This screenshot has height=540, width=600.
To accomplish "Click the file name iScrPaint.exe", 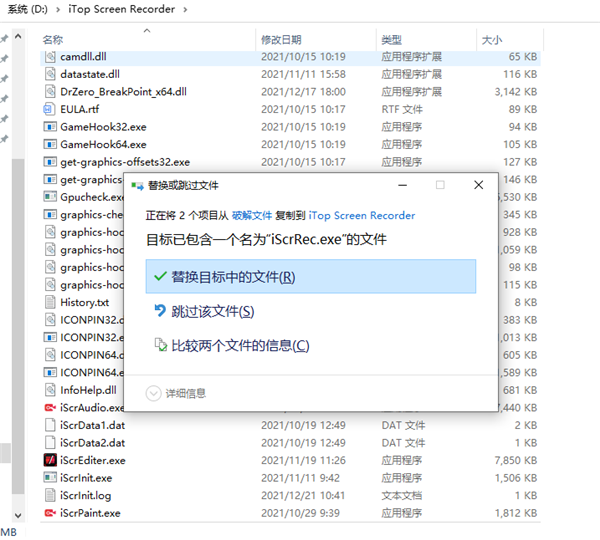I will (x=90, y=513).
